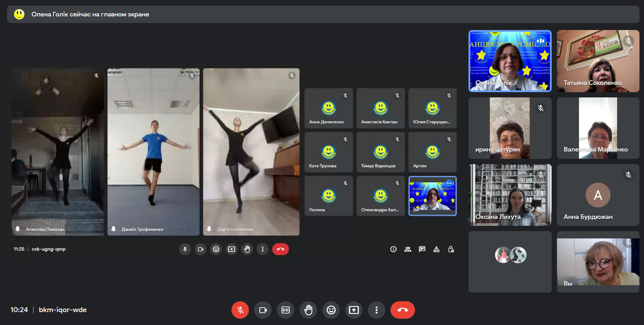The width and height of the screenshot is (644, 325).
Task: Open meeting details info icon
Action: 393,249
